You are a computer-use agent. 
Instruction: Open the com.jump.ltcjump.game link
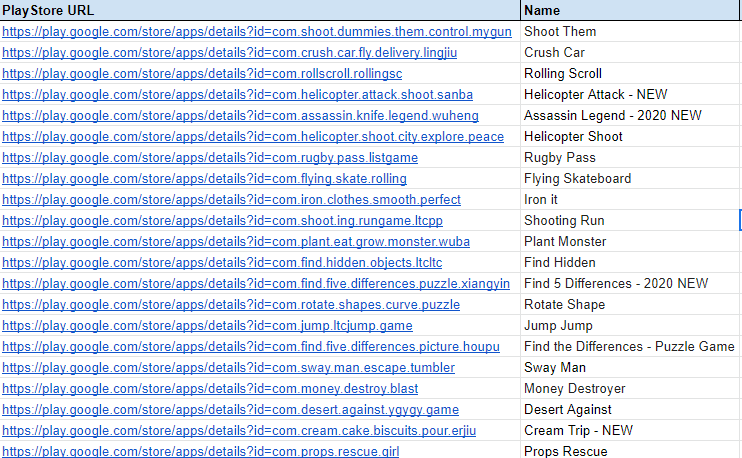[x=207, y=326]
